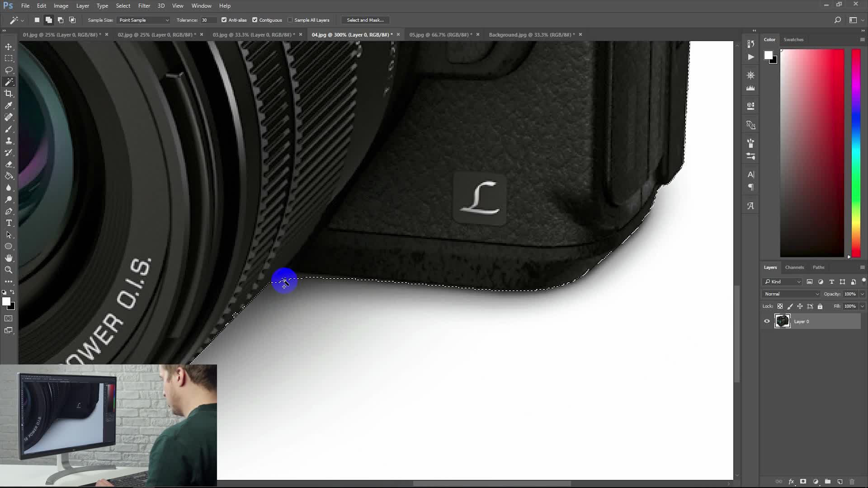Toggle lock position icon

(x=800, y=306)
